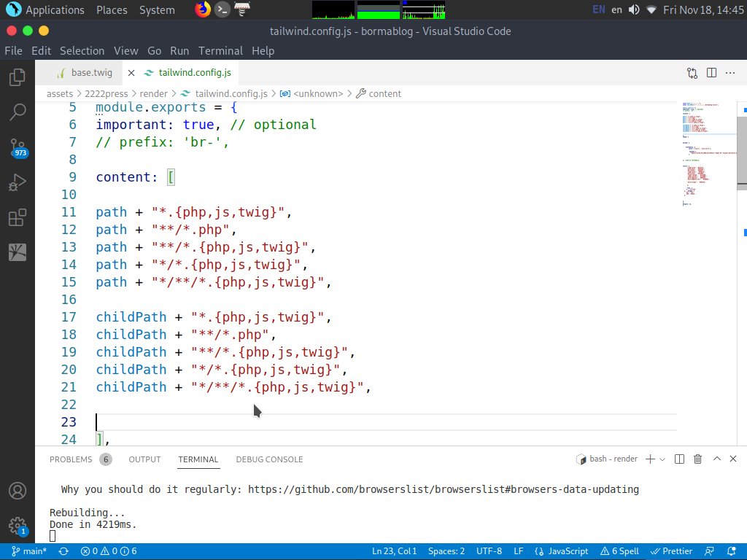Change end of line sequence LF
This screenshot has width=747, height=560.
tap(519, 551)
